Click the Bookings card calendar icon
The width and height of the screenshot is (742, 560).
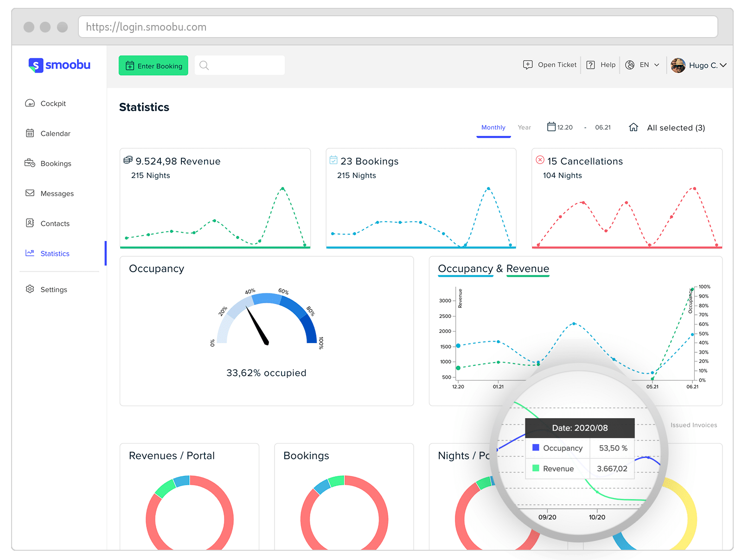(x=333, y=160)
